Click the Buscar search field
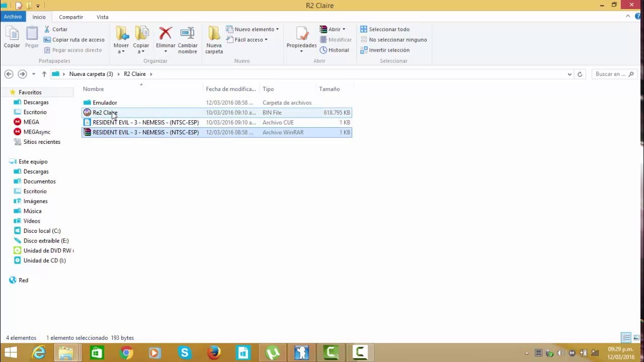The height and width of the screenshot is (362, 644). click(614, 74)
